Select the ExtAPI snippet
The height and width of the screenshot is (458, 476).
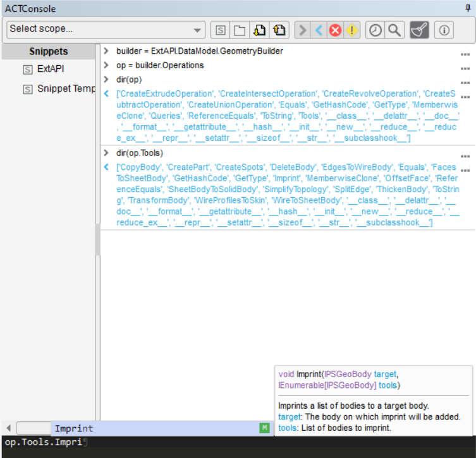click(51, 69)
